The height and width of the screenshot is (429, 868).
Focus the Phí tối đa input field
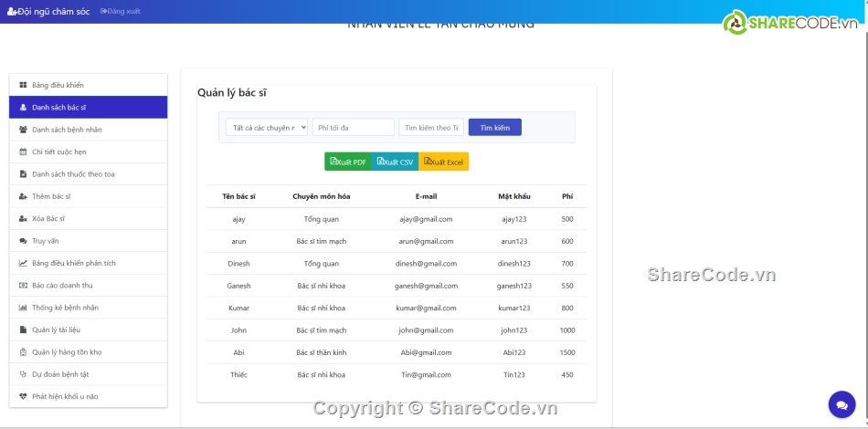[354, 127]
